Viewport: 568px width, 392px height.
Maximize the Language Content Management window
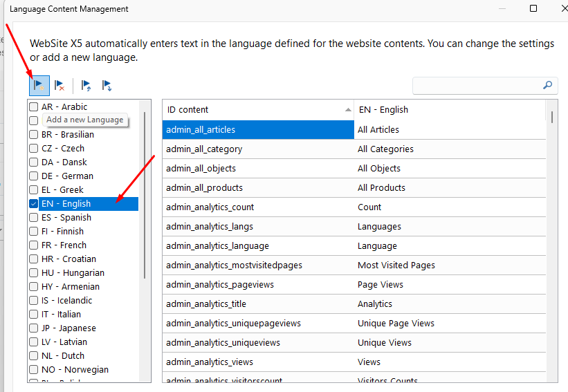point(533,8)
